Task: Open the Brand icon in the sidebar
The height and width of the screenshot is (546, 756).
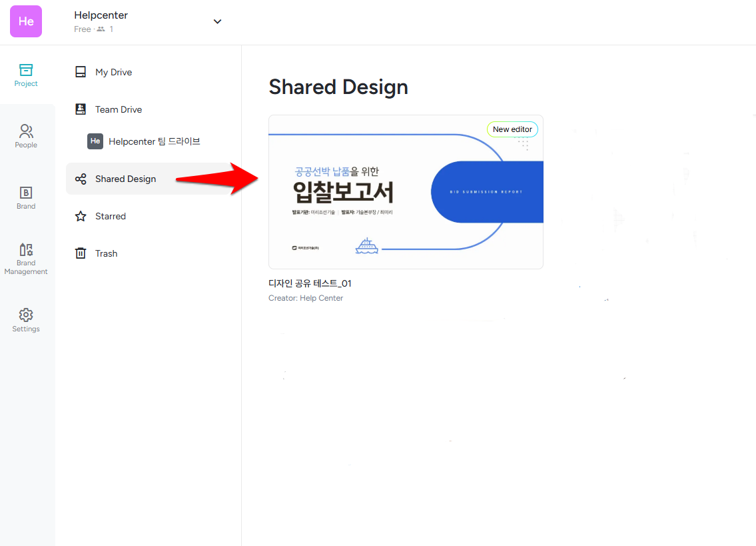Action: [x=26, y=197]
